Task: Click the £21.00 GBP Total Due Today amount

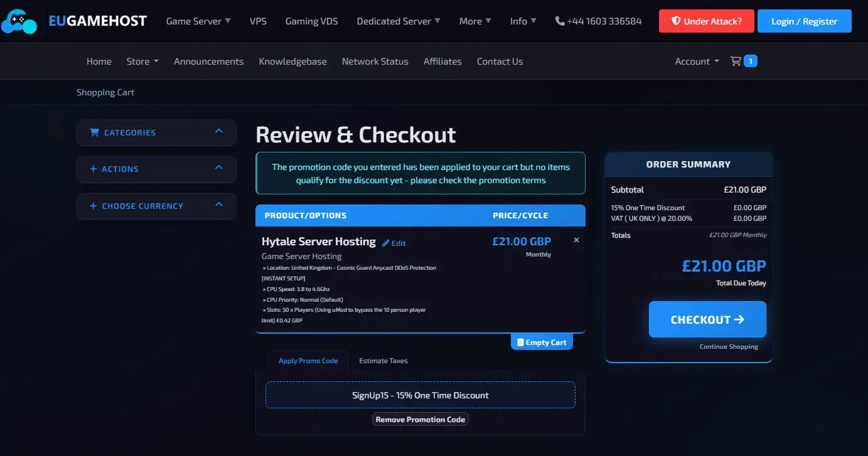Action: click(x=724, y=265)
